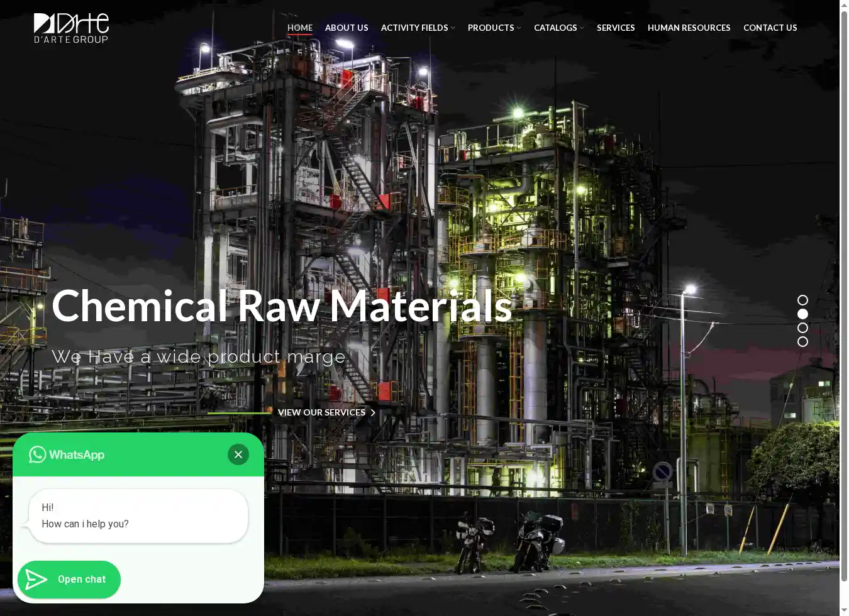Select the first slide indicator dot
The height and width of the screenshot is (616, 849).
point(802,300)
